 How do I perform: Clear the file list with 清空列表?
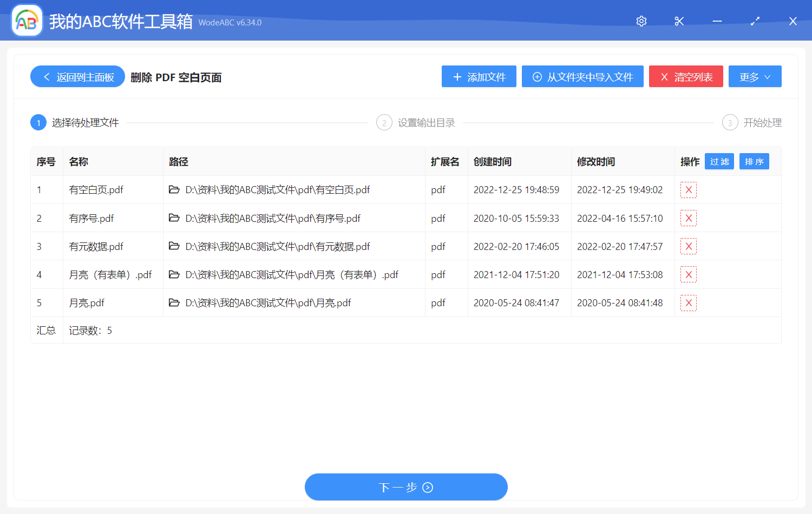(x=686, y=76)
